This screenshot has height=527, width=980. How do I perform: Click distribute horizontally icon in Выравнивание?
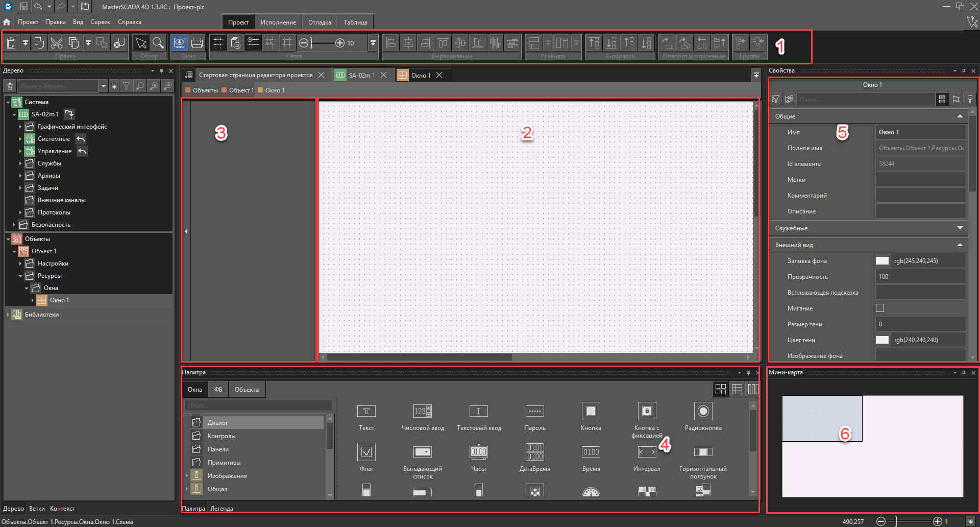[x=495, y=43]
